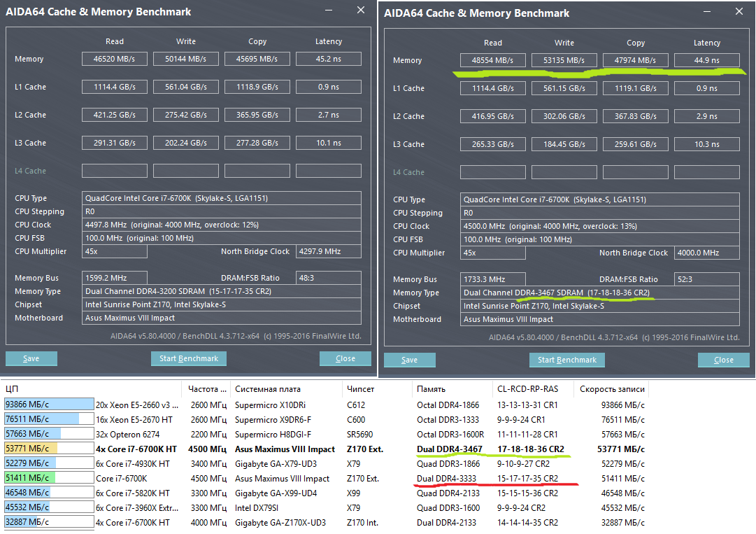756x534 pixels.
Task: Select the 93866 МБ/с result bar
Action: pyautogui.click(x=49, y=405)
